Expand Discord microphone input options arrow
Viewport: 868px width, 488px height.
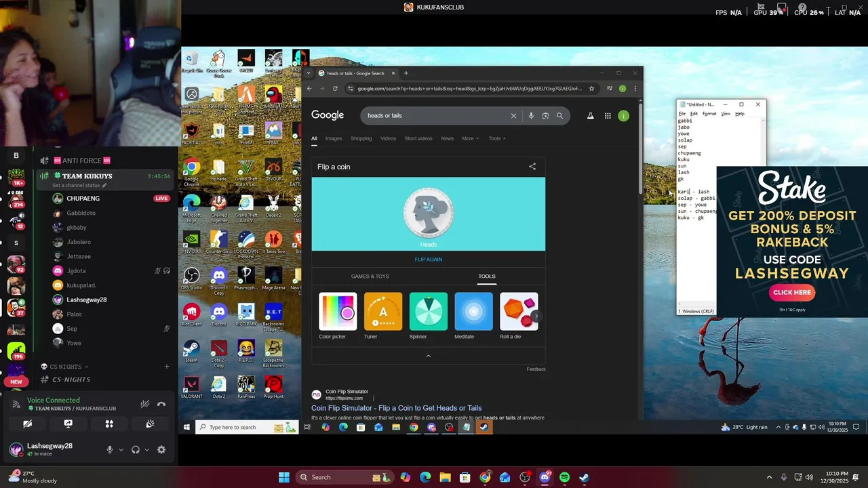pos(121,449)
